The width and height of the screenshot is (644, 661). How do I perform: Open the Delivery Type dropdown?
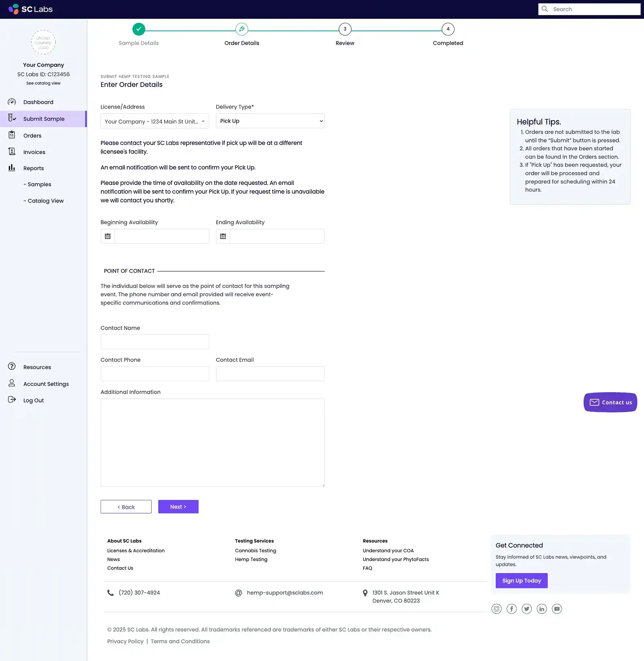[270, 121]
